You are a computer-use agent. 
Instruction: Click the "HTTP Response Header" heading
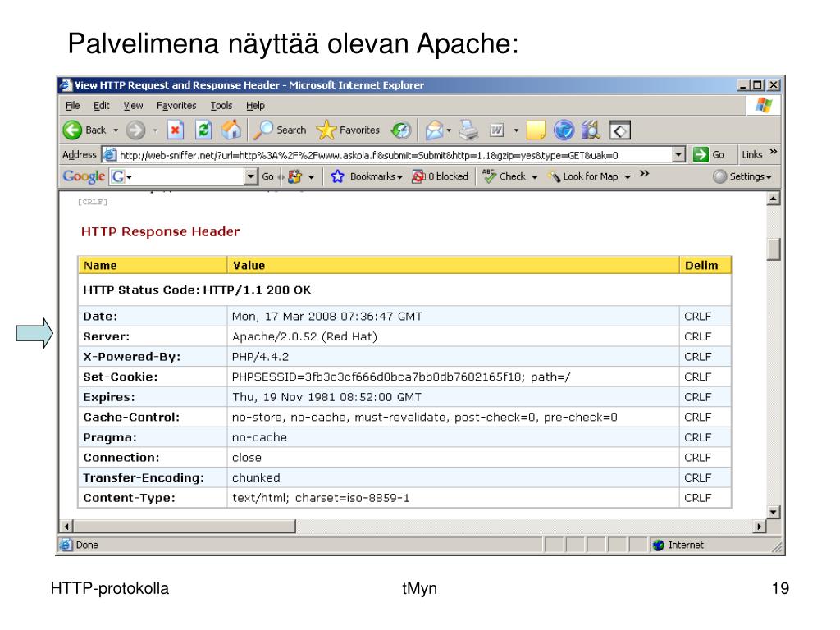pos(160,231)
